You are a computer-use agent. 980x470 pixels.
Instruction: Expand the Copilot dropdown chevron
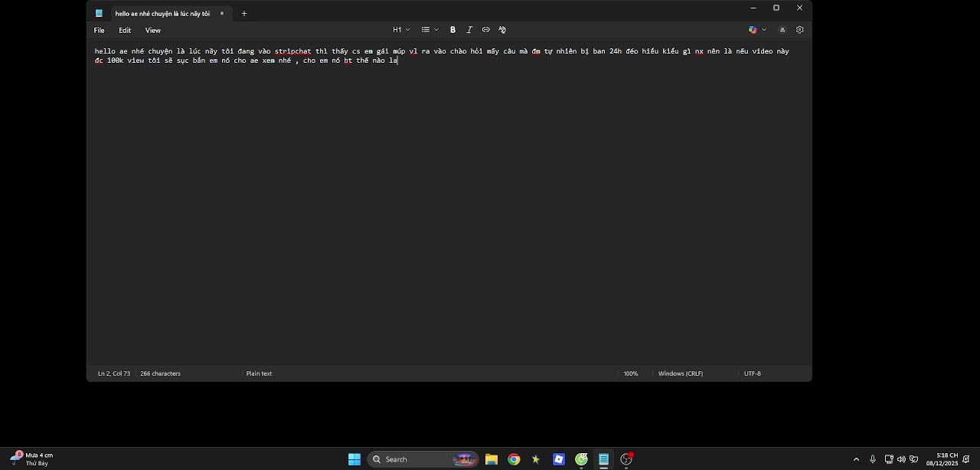click(x=764, y=30)
